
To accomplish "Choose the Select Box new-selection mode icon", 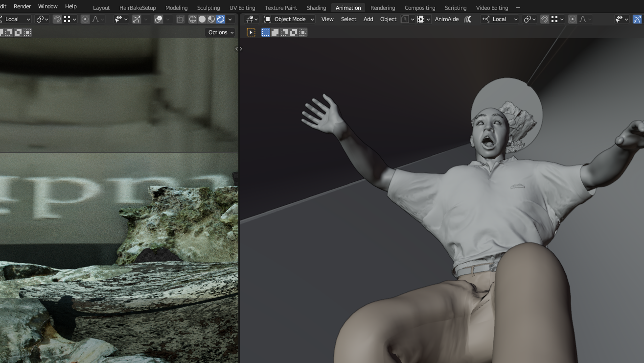I will click(266, 32).
